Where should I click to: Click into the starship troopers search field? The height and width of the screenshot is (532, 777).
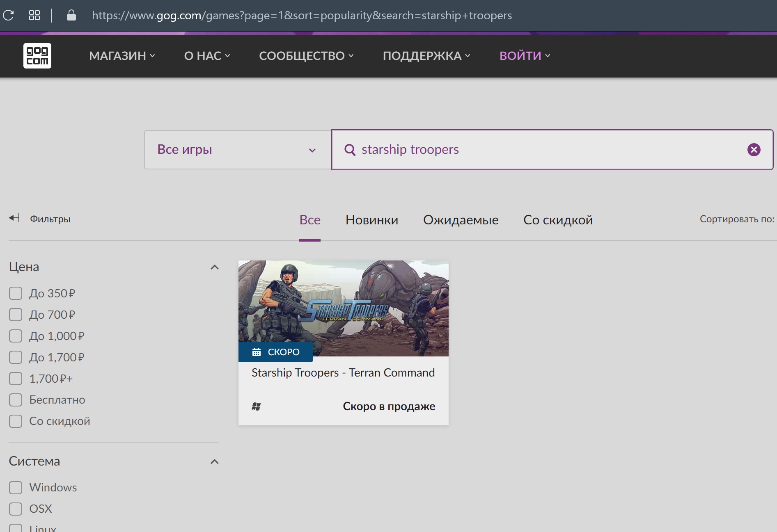tap(552, 150)
